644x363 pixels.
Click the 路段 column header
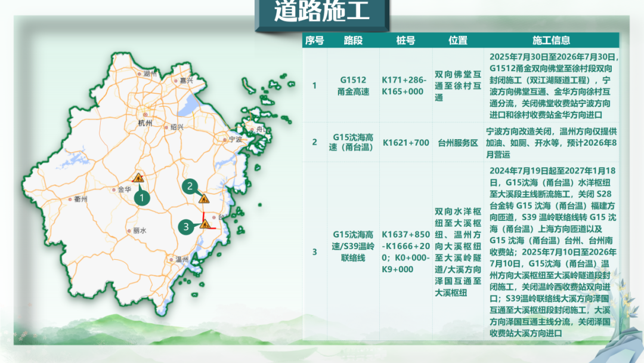click(x=353, y=40)
